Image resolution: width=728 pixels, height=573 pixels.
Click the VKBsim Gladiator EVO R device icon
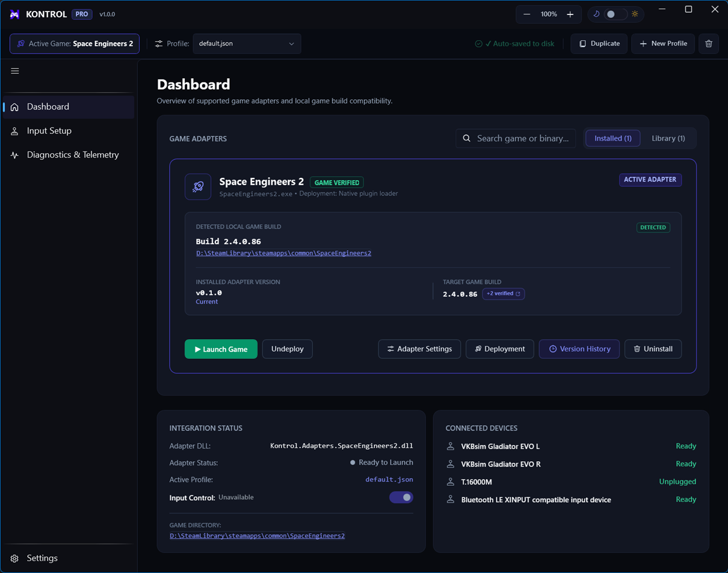tap(450, 464)
